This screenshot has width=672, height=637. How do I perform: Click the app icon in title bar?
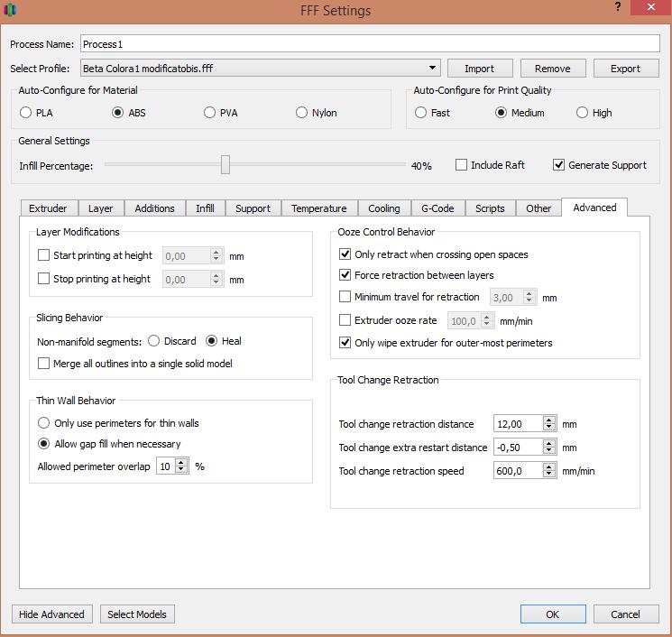[x=10, y=11]
